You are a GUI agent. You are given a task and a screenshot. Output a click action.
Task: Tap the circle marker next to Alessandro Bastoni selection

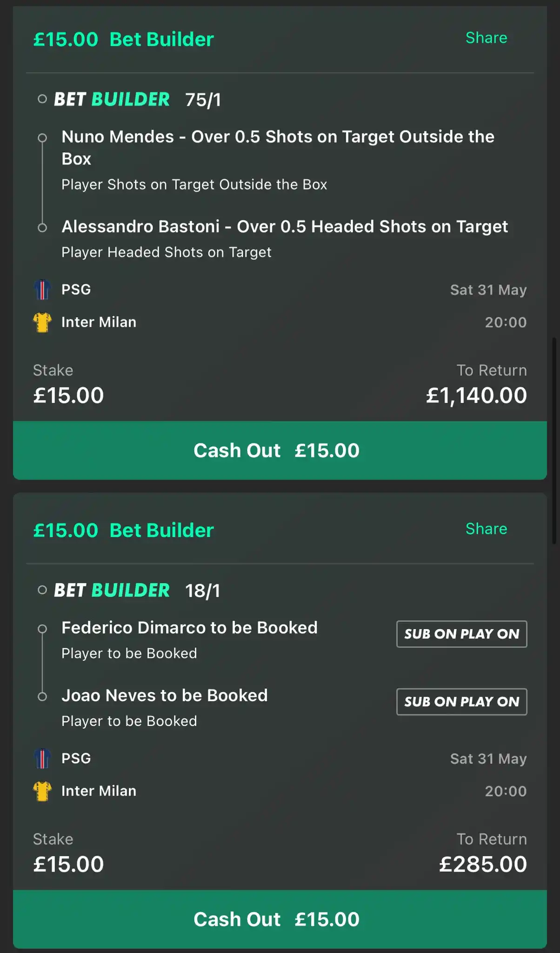point(42,228)
